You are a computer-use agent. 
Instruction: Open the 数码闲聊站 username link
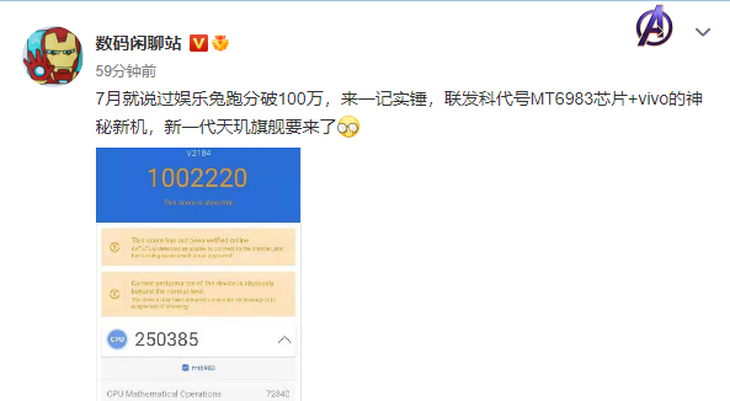[138, 43]
